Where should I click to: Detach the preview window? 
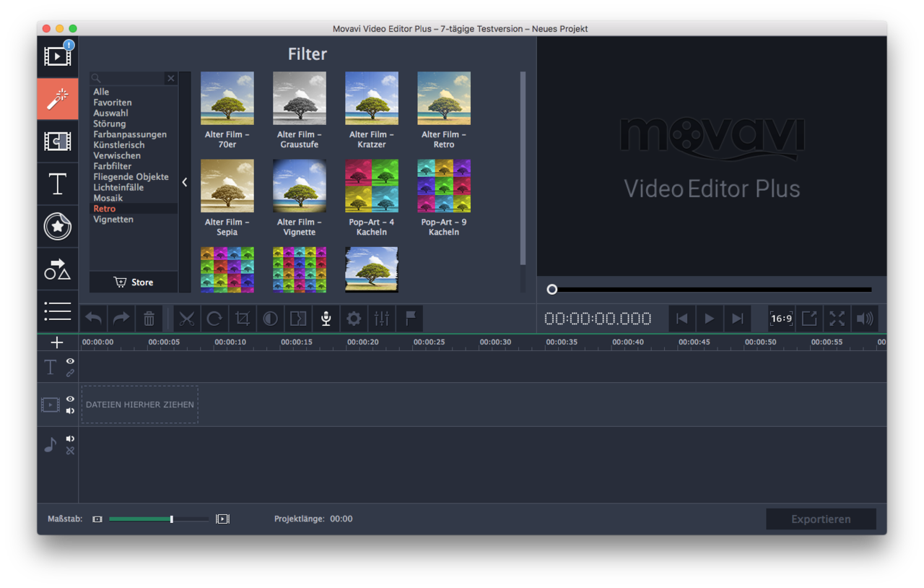[x=809, y=319]
